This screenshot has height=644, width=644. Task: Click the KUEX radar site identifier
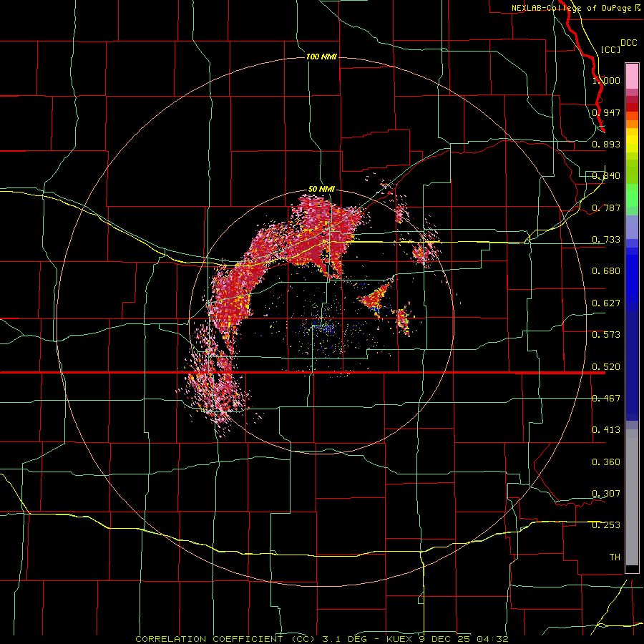[x=399, y=639]
